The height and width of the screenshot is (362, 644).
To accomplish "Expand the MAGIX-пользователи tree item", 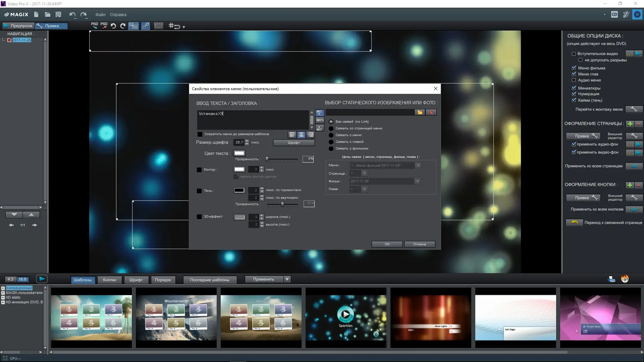I will click(x=3, y=293).
